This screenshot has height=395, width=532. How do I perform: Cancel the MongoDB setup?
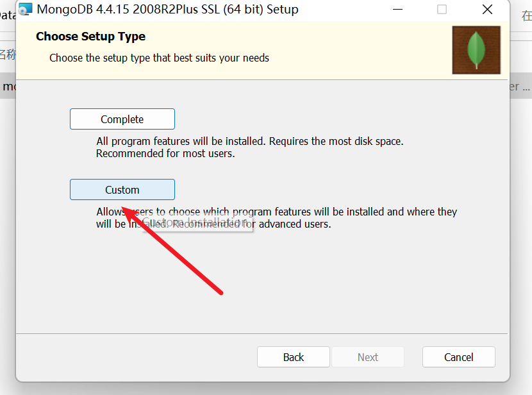(459, 357)
